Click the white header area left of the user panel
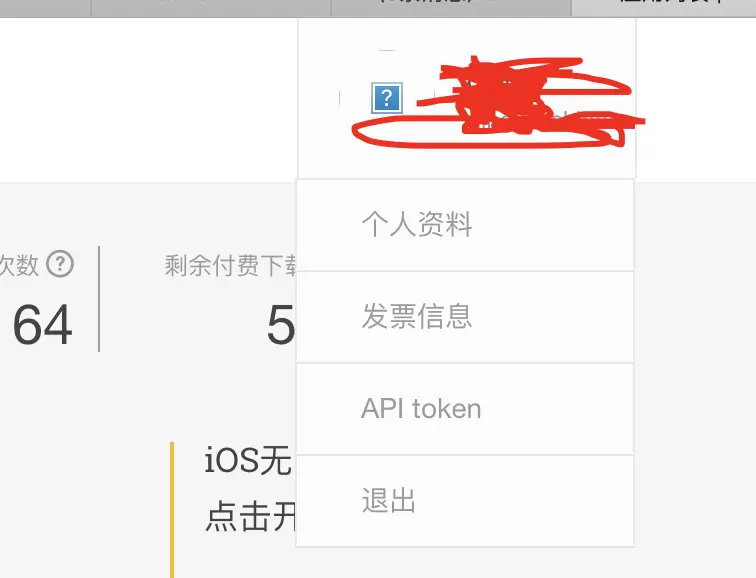Screen dimensions: 756x578 pyautogui.click(x=148, y=100)
